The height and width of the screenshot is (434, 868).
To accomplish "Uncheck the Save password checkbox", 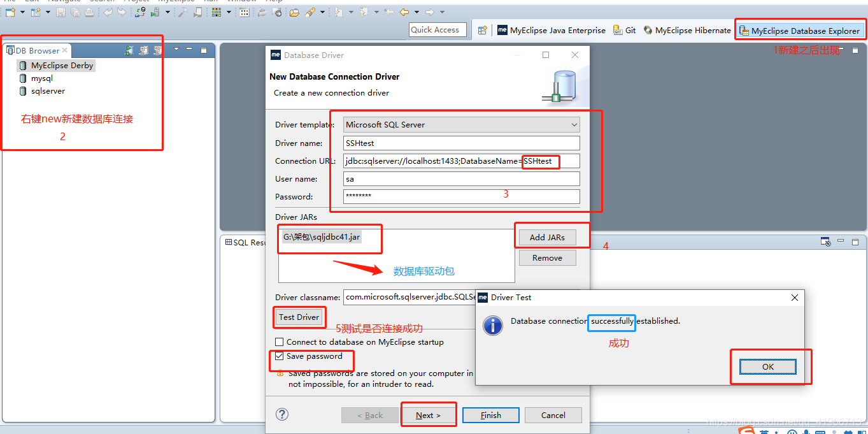I will coord(280,357).
